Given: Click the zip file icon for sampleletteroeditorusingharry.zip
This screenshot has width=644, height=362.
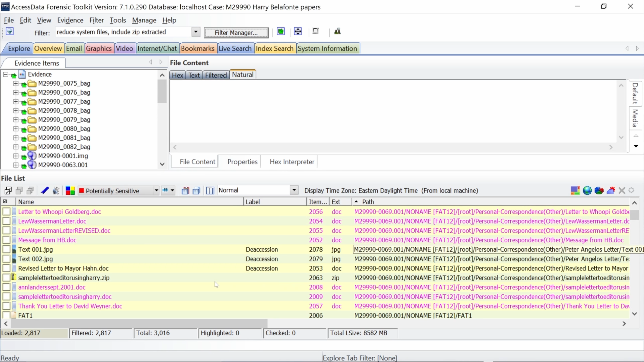Looking at the screenshot, I should click(14, 277).
